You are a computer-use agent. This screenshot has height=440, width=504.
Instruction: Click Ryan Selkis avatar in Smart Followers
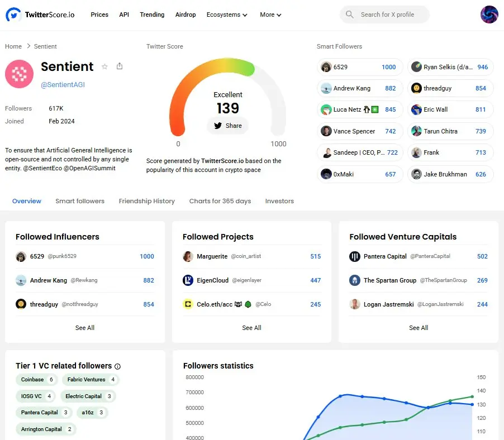coord(416,67)
